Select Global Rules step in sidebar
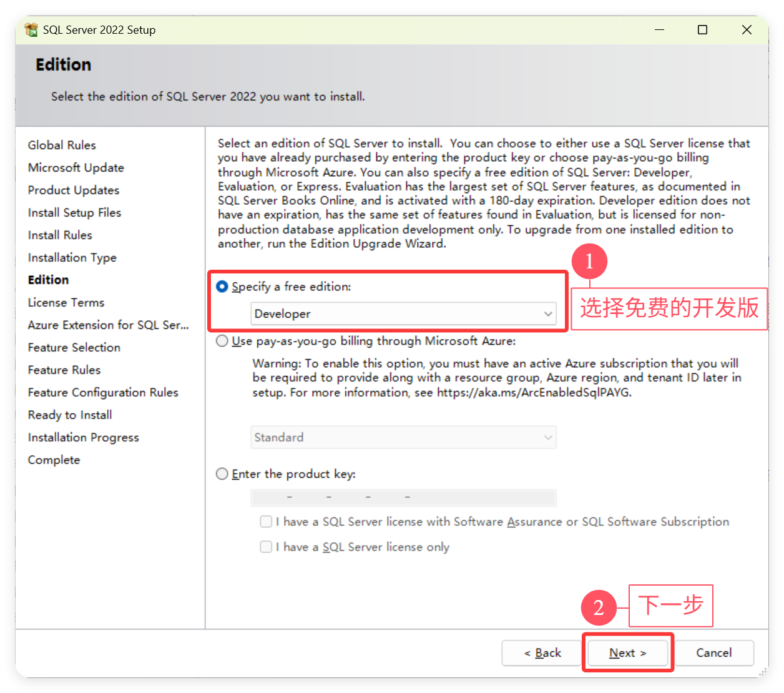Image resolution: width=784 pixels, height=693 pixels. coord(62,145)
